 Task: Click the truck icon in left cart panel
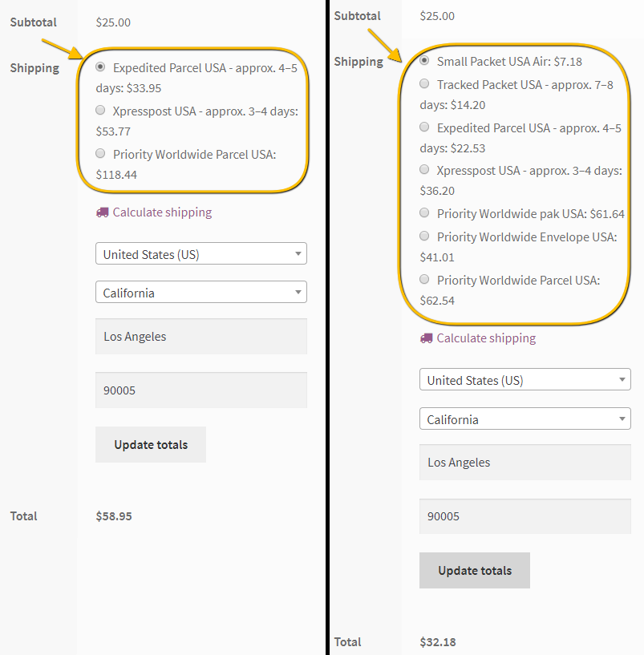pyautogui.click(x=103, y=212)
